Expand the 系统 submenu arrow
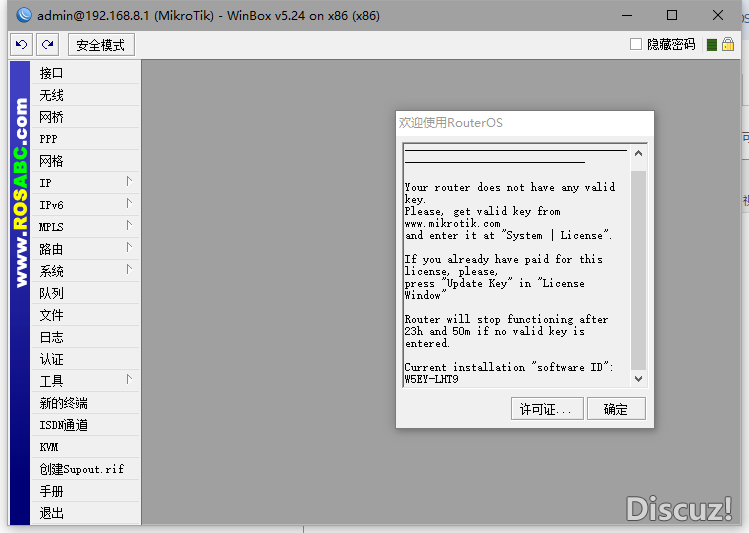The image size is (749, 533). [x=129, y=269]
